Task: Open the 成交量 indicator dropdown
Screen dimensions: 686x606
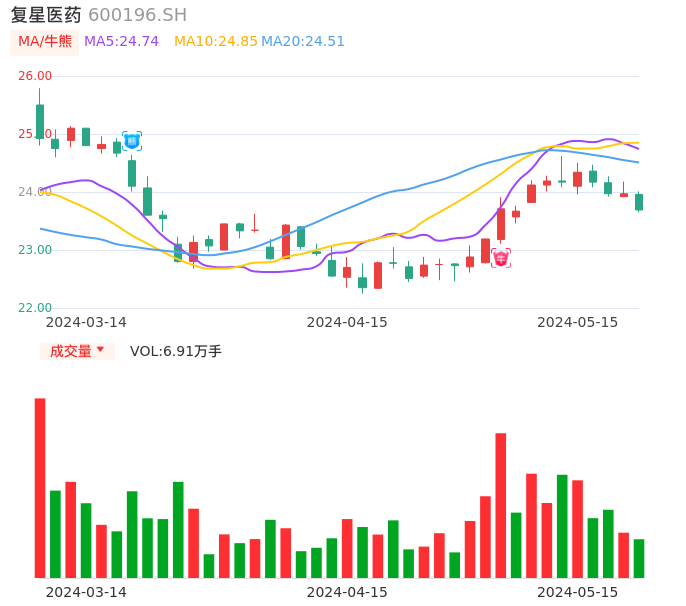Action: click(77, 351)
